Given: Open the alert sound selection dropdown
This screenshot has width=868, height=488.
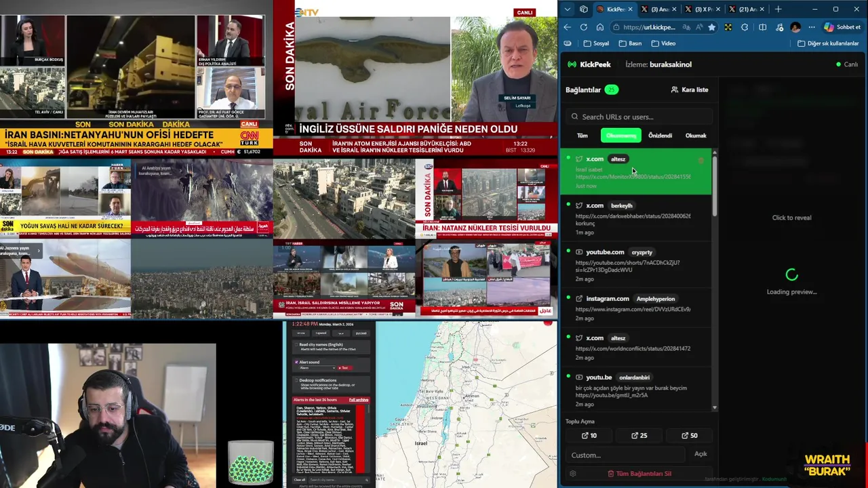Looking at the screenshot, I should 317,368.
